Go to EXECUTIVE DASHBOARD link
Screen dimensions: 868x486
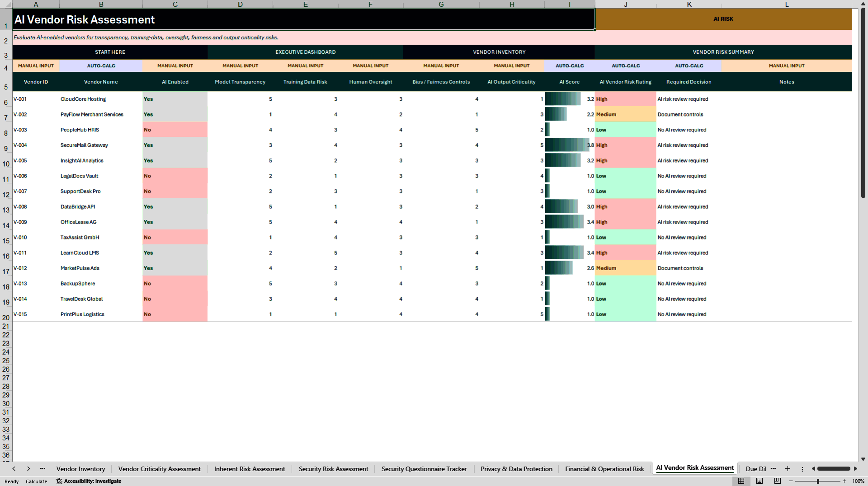[x=305, y=52]
